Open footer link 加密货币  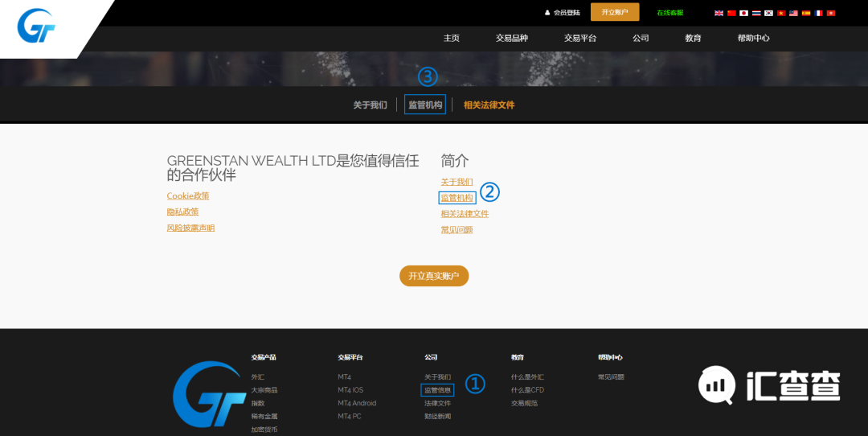pyautogui.click(x=264, y=430)
